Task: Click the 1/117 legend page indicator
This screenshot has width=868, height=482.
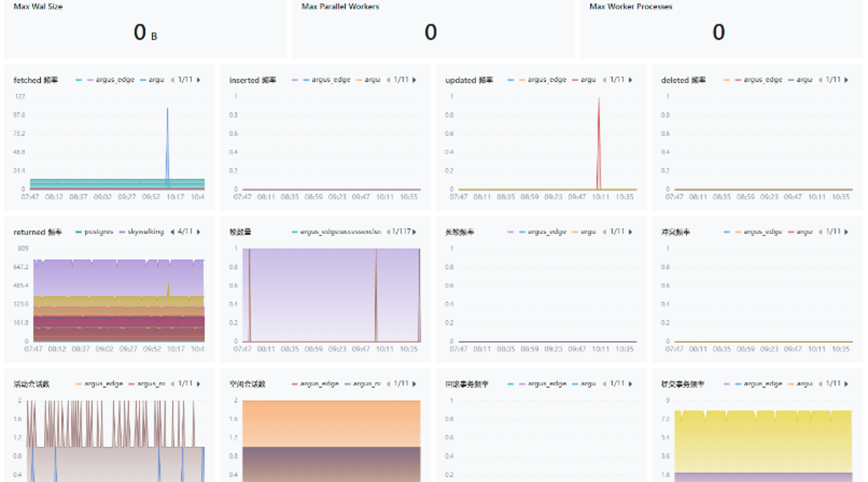Action: point(401,232)
